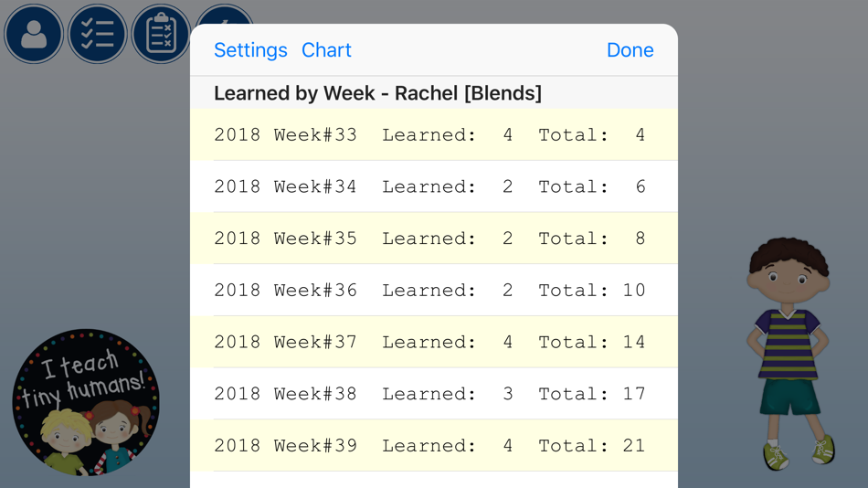Pick the 2018 Week#37 row
The image size is (868, 488).
tap(433, 342)
